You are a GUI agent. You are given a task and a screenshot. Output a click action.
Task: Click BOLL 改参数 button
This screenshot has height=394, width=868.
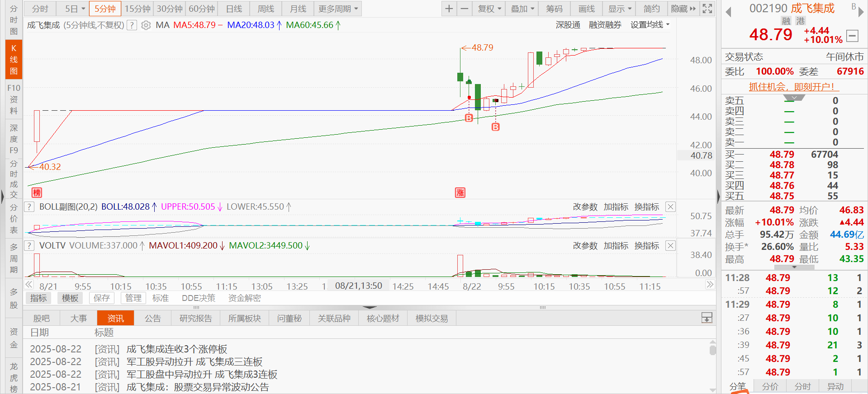click(585, 207)
